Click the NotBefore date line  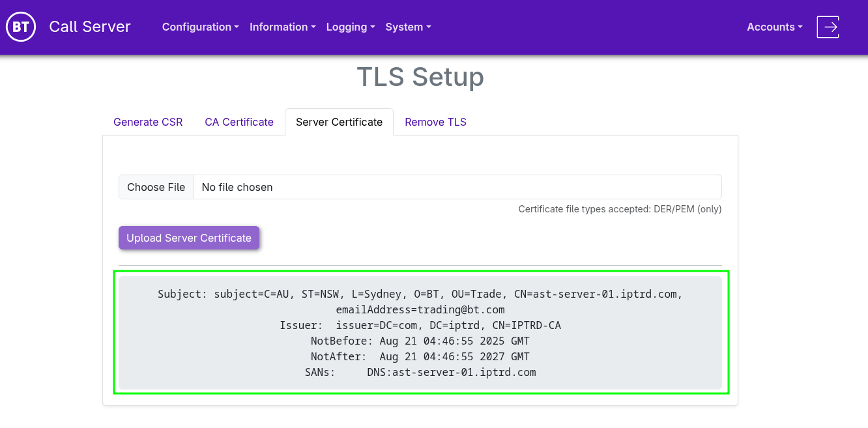[420, 341]
